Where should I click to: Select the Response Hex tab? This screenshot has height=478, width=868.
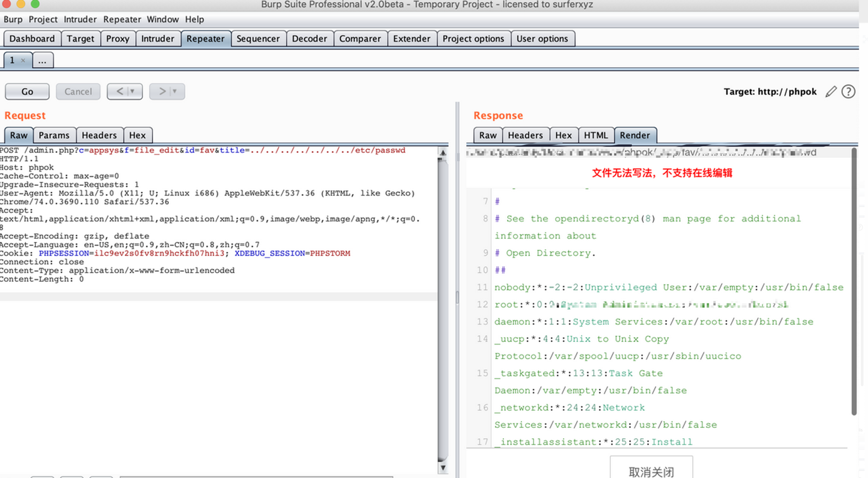pos(563,135)
